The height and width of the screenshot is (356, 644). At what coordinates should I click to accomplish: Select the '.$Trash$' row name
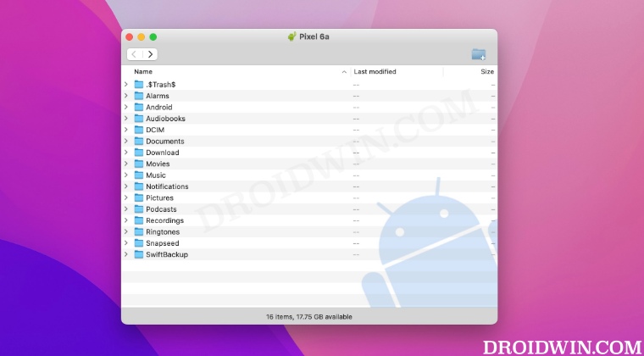click(161, 85)
